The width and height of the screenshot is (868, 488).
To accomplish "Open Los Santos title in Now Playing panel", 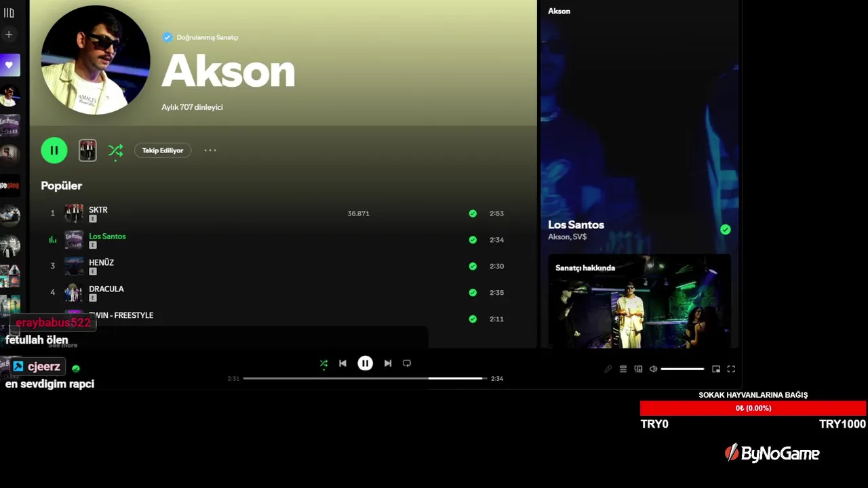I will [x=576, y=224].
